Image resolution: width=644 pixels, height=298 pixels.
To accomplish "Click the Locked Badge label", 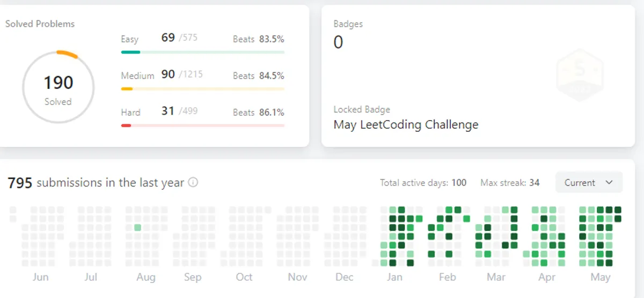I will pyautogui.click(x=362, y=109).
